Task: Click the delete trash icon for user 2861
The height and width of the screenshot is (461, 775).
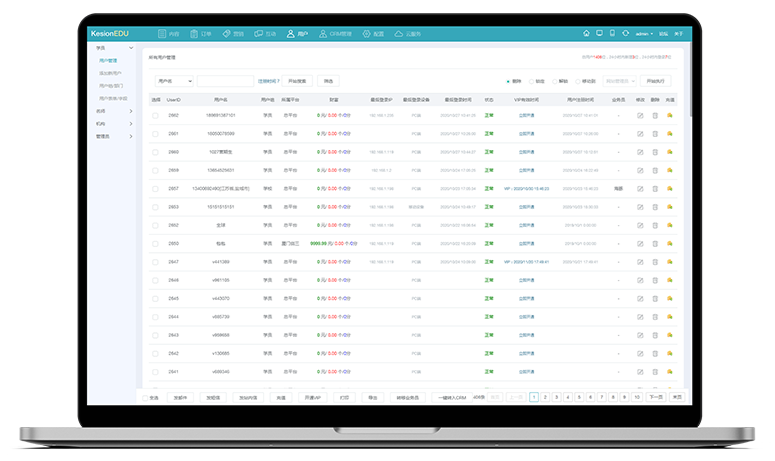Action: point(655,134)
